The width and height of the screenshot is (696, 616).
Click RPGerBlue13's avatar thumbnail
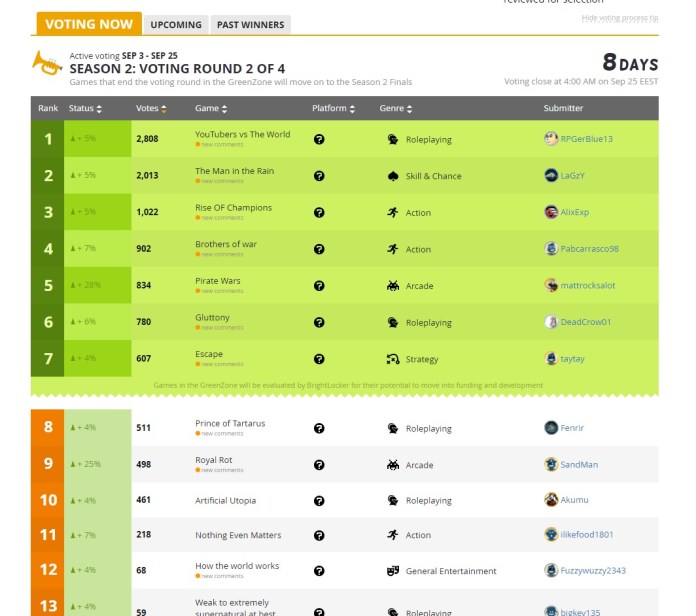[551, 139]
